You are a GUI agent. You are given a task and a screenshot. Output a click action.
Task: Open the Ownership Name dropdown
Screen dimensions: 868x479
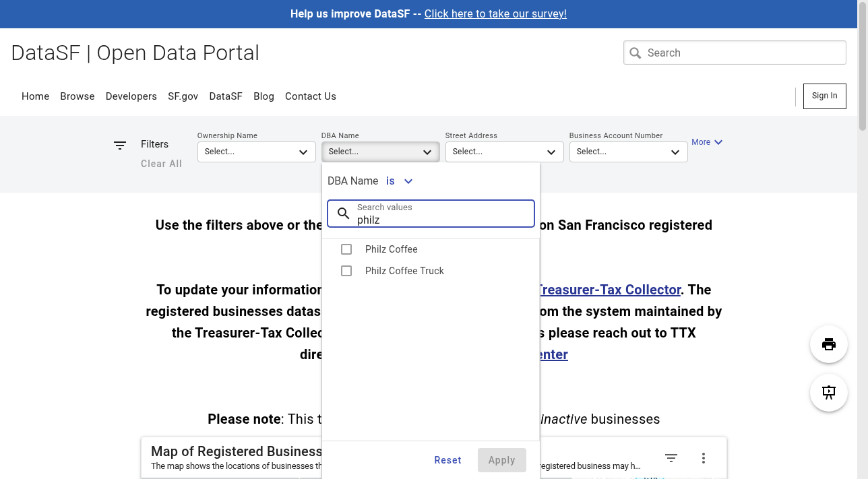click(256, 152)
